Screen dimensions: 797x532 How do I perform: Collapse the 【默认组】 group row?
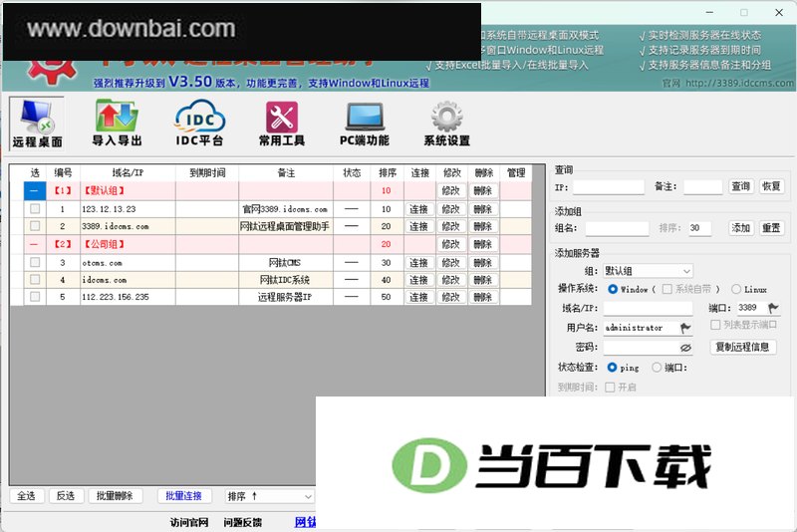34,190
